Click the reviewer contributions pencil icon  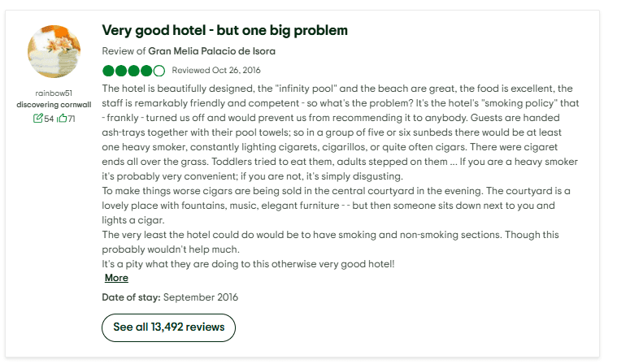(x=37, y=119)
